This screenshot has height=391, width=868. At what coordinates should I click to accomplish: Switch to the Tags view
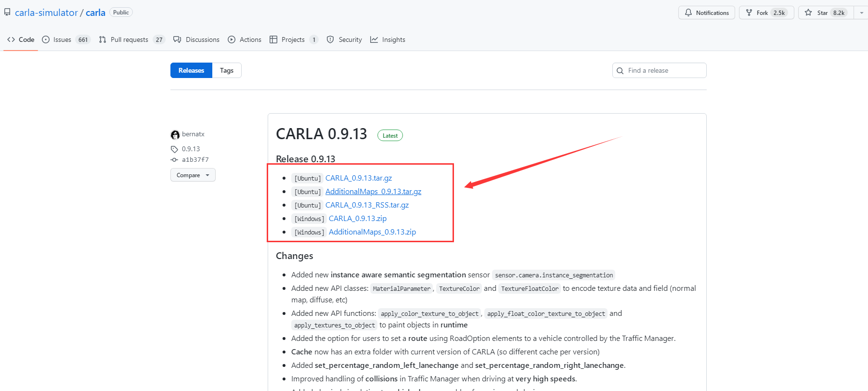click(x=227, y=70)
